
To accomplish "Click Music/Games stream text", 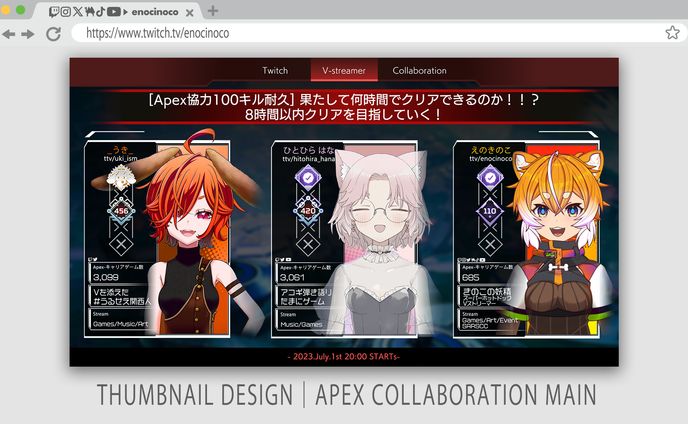I will tap(301, 325).
